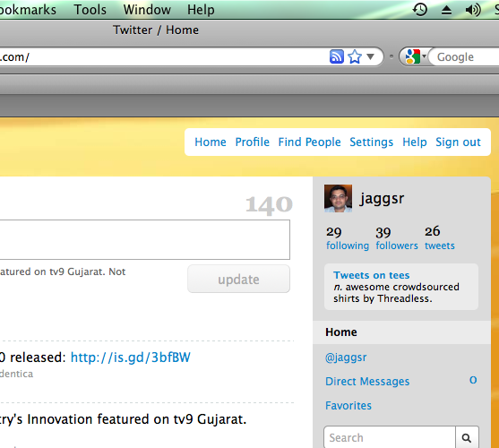Image resolution: width=499 pixels, height=448 pixels.
Task: Open the Time Machine menu bar icon
Action: pyautogui.click(x=420, y=10)
